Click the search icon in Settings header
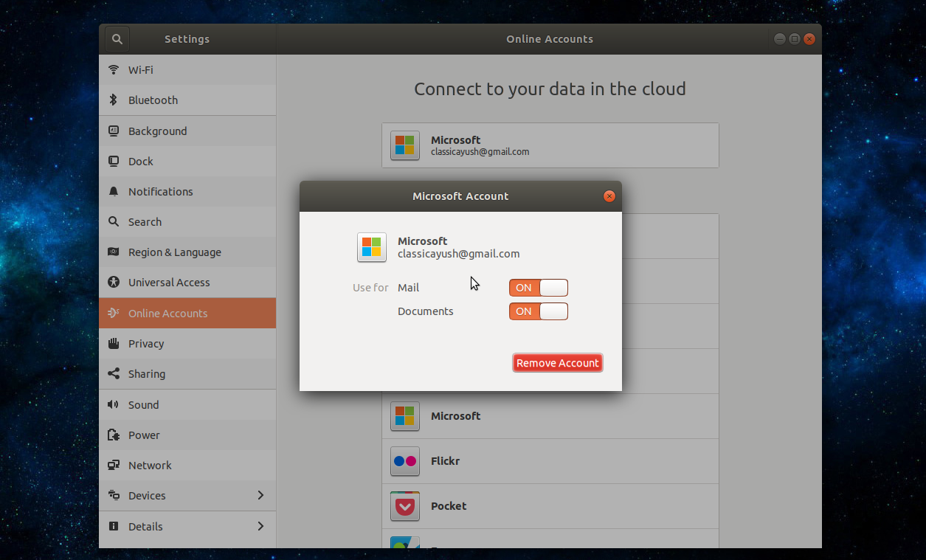 (x=117, y=39)
